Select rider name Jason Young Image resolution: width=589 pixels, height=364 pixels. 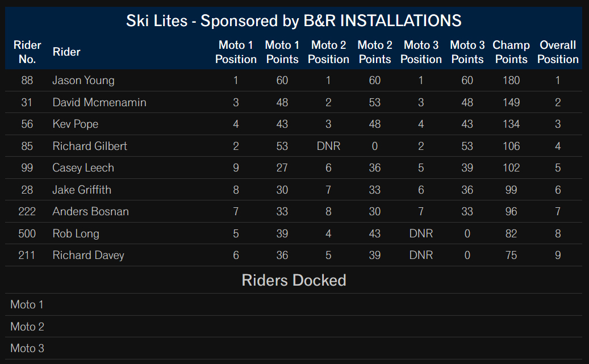[x=83, y=81]
